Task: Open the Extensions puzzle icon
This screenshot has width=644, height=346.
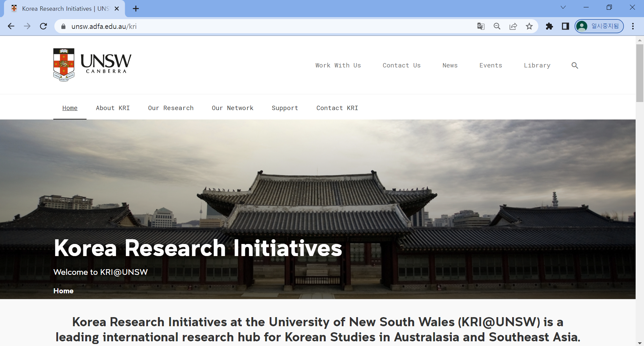Action: tap(549, 26)
